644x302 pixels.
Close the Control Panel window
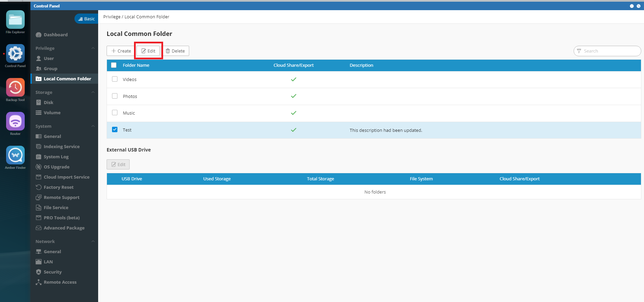coord(639,6)
